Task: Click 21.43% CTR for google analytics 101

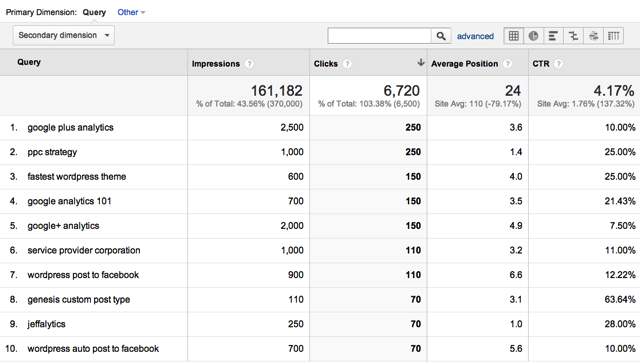Action: pos(620,201)
